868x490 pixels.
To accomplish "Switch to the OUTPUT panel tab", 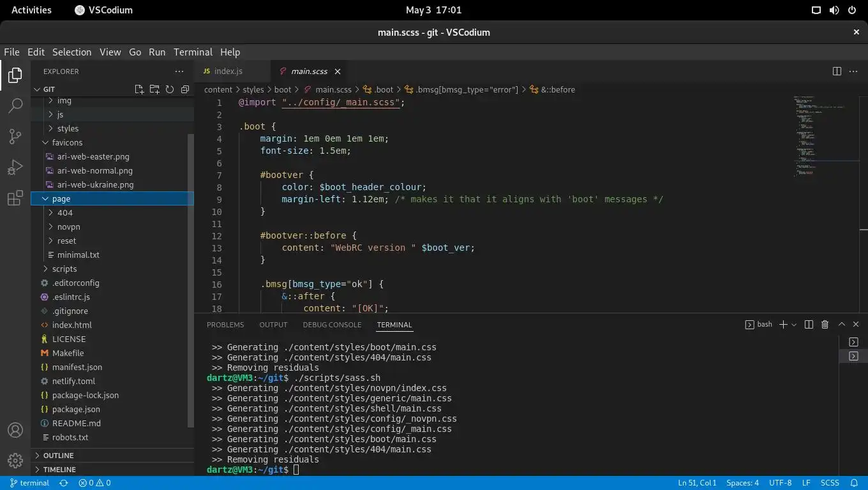I will point(273,325).
